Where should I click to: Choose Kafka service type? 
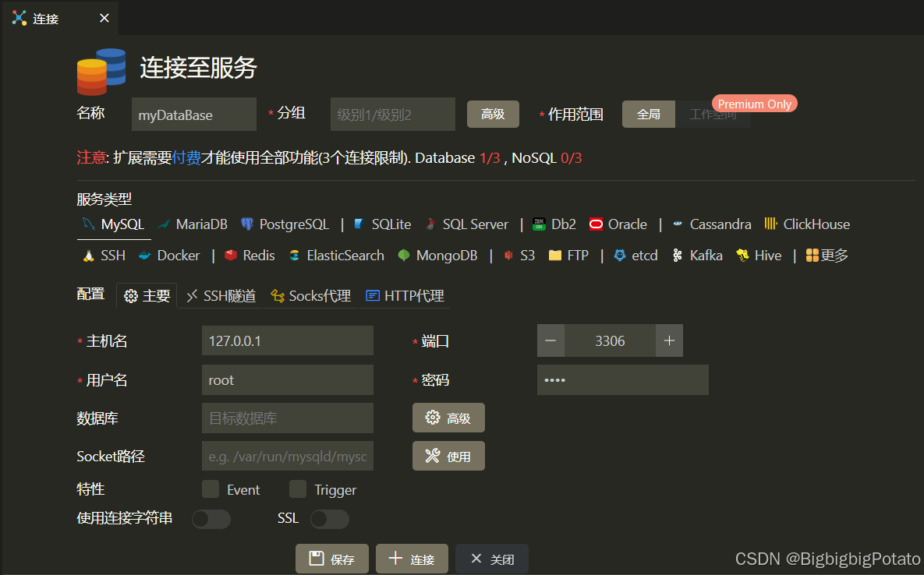(x=697, y=256)
